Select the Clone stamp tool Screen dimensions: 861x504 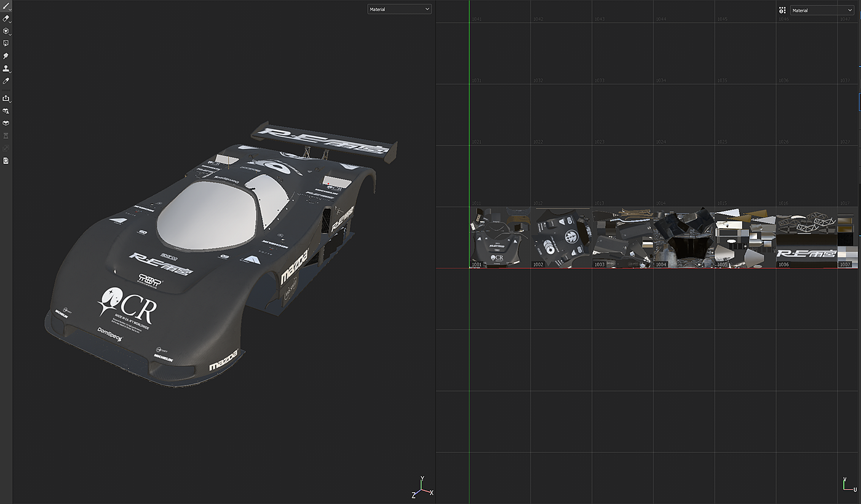(x=6, y=69)
